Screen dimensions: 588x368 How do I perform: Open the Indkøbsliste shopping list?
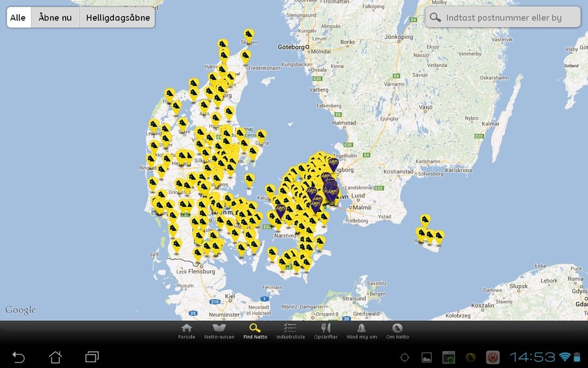pos(290,331)
